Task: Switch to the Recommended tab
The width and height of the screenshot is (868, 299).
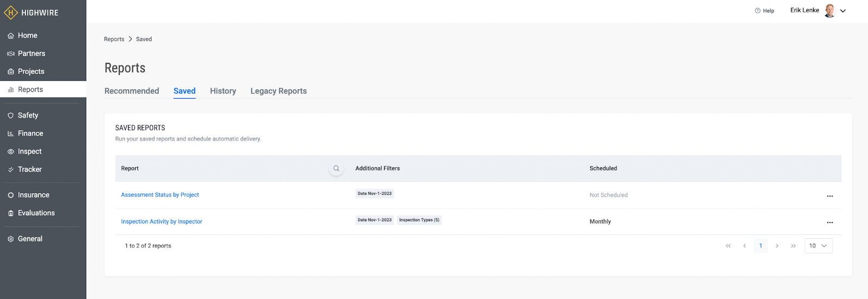Action: tap(132, 91)
